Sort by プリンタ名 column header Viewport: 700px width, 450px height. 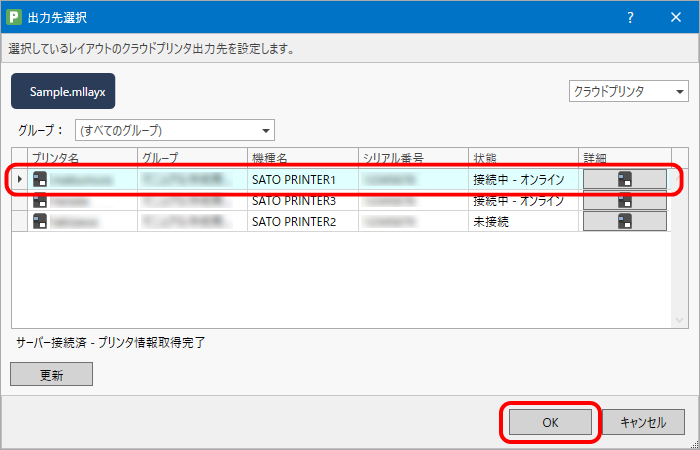pyautogui.click(x=83, y=158)
